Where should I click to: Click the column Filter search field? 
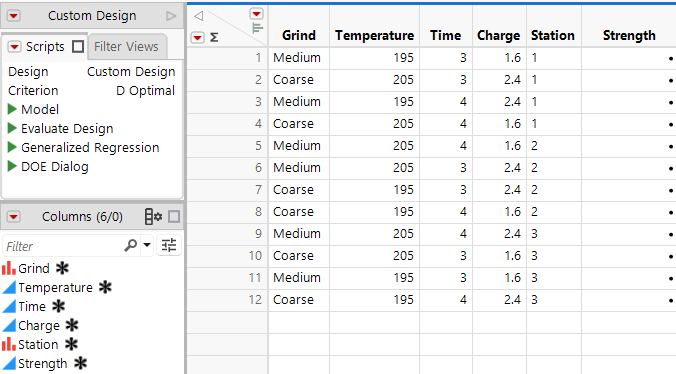63,246
